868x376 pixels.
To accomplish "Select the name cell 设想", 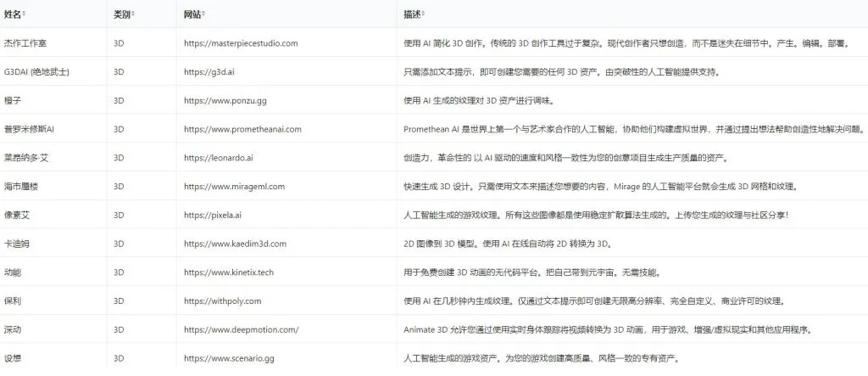I will point(13,358).
